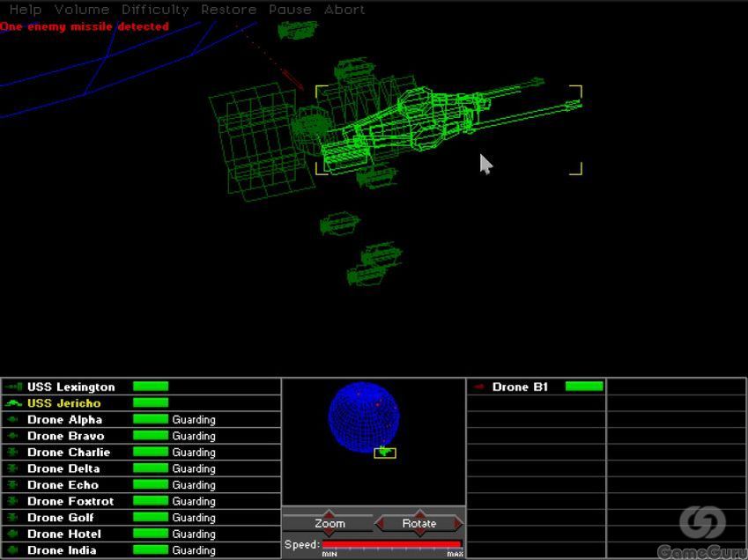
Task: Click the 'One enemy missile detected' alert
Action: (85, 26)
